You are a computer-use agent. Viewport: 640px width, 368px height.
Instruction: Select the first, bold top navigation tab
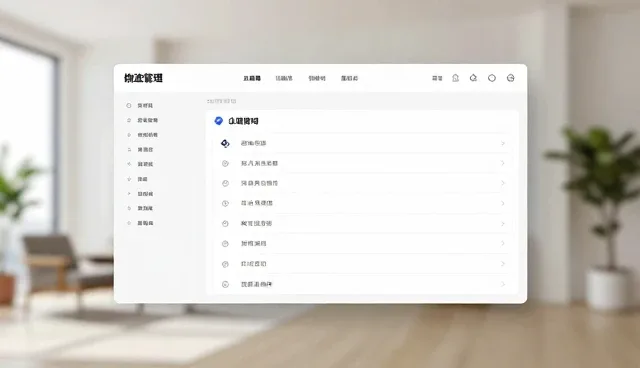pyautogui.click(x=252, y=78)
